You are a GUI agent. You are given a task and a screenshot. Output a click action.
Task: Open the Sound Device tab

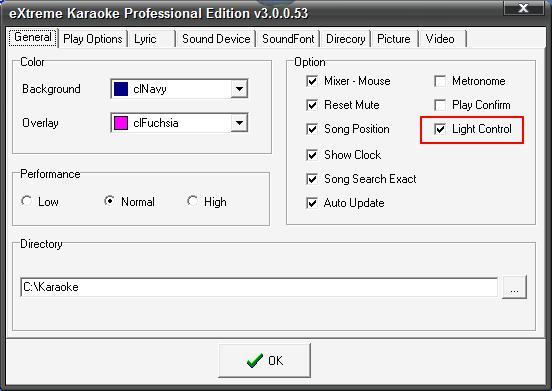click(216, 39)
